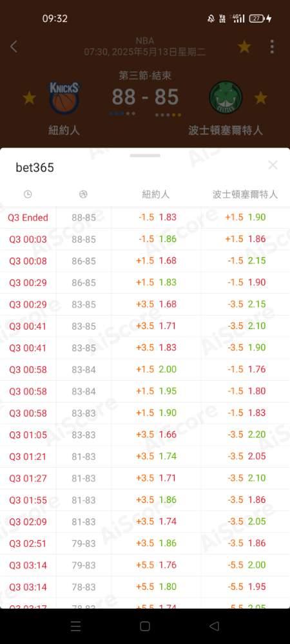Tap the Android recent apps icon
The height and width of the screenshot is (644, 290).
click(75, 626)
